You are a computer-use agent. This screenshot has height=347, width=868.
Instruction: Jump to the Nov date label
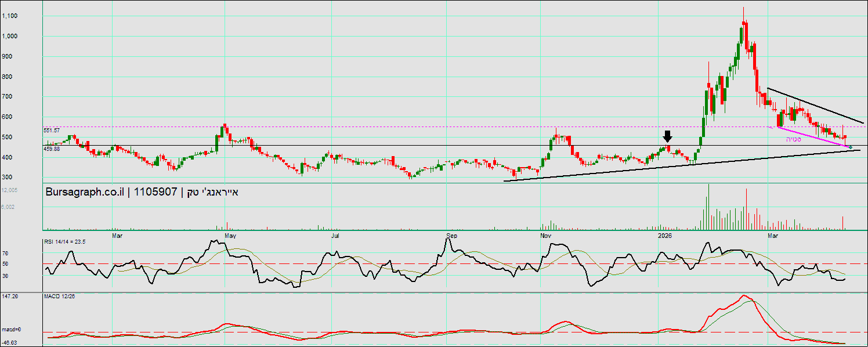click(x=545, y=236)
